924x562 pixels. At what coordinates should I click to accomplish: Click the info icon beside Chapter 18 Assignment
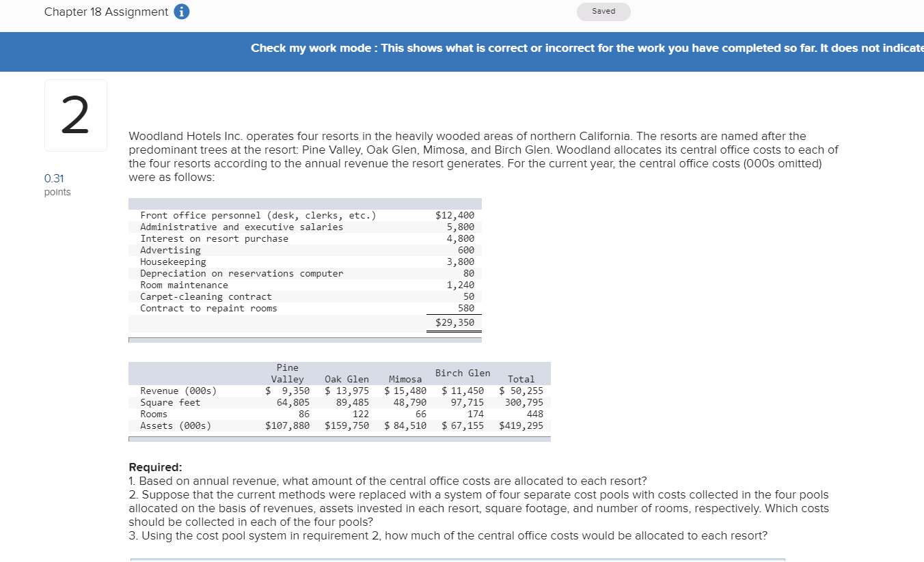coord(182,12)
